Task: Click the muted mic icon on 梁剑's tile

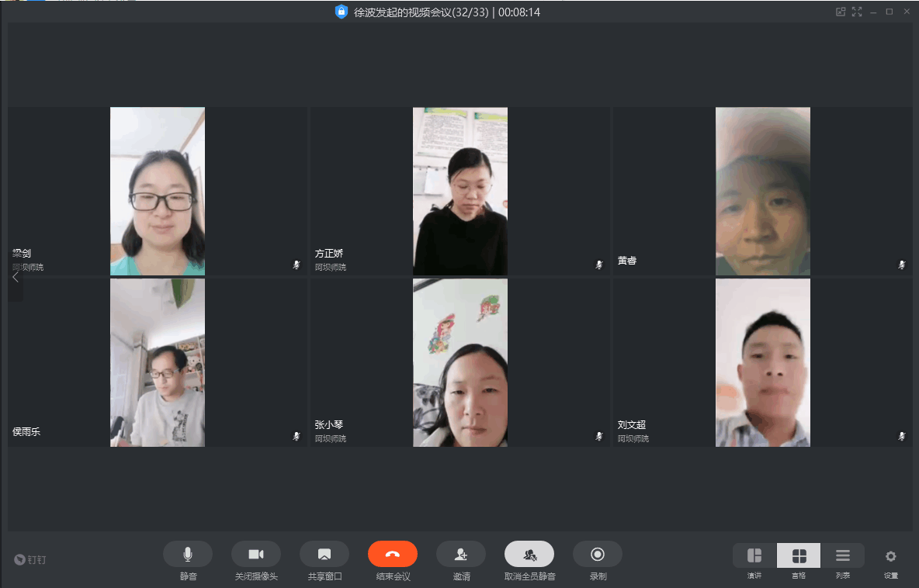Action: [296, 265]
